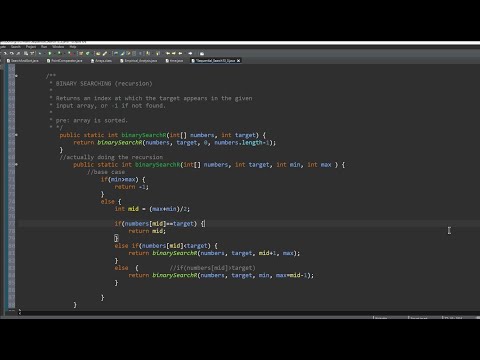This screenshot has height=360, width=480.
Task: Click the white forward arrow toolbar icon
Action: pyautogui.click(x=190, y=53)
